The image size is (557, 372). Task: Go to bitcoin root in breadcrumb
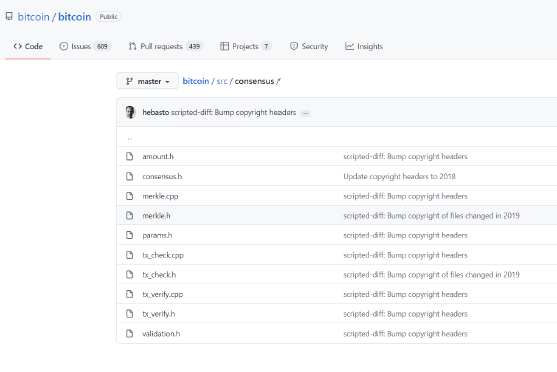pos(196,81)
